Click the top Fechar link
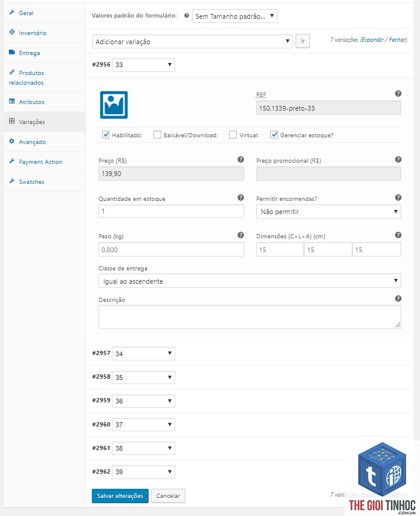This screenshot has width=420, height=516. [397, 40]
